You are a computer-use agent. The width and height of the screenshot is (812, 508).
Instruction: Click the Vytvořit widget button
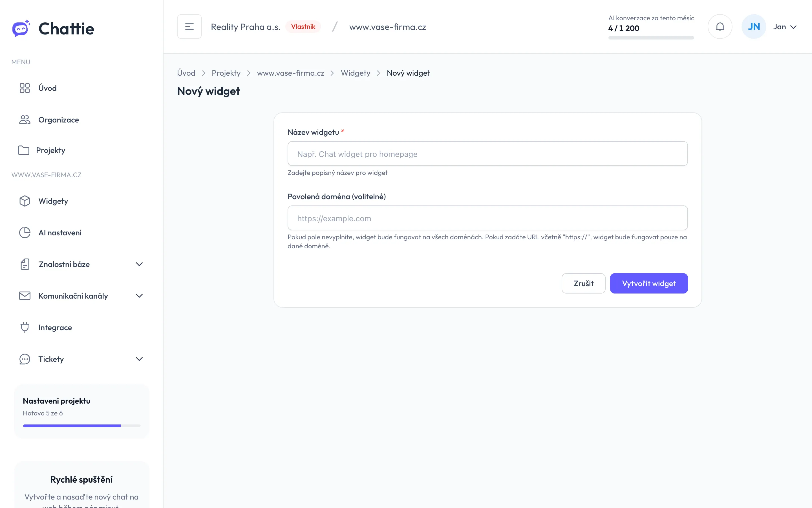(x=648, y=283)
